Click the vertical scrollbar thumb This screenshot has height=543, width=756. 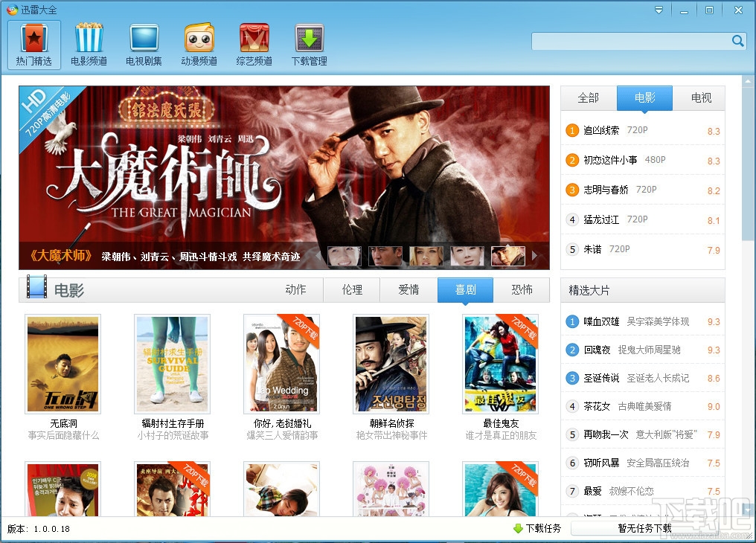pyautogui.click(x=748, y=164)
